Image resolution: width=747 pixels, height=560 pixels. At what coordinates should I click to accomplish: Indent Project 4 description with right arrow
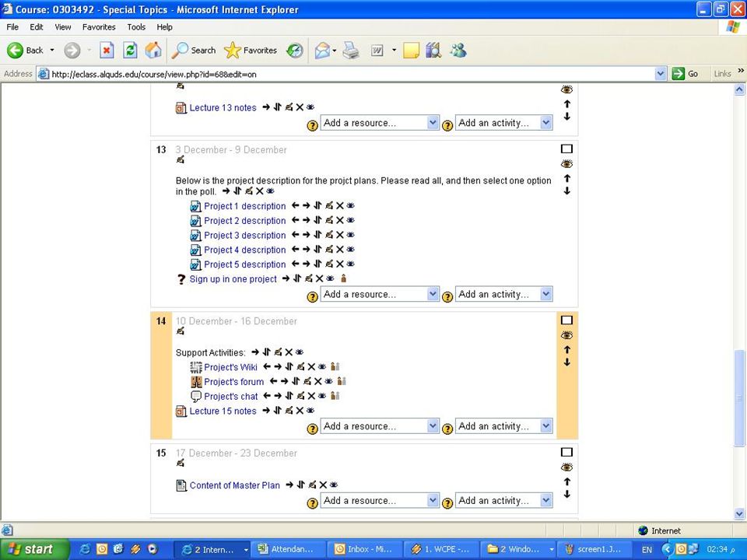tap(307, 250)
